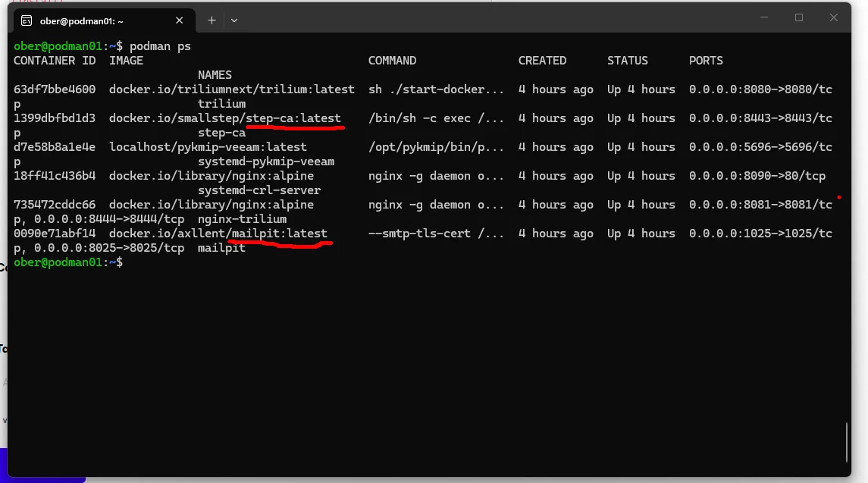Click port mapping 0.0.0.0:8090->80/tcp

757,176
